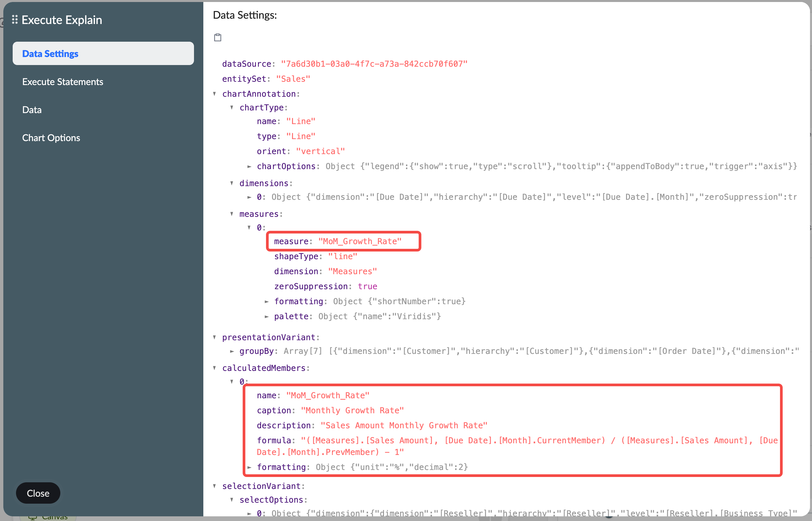Collapse the chartType node

232,107
